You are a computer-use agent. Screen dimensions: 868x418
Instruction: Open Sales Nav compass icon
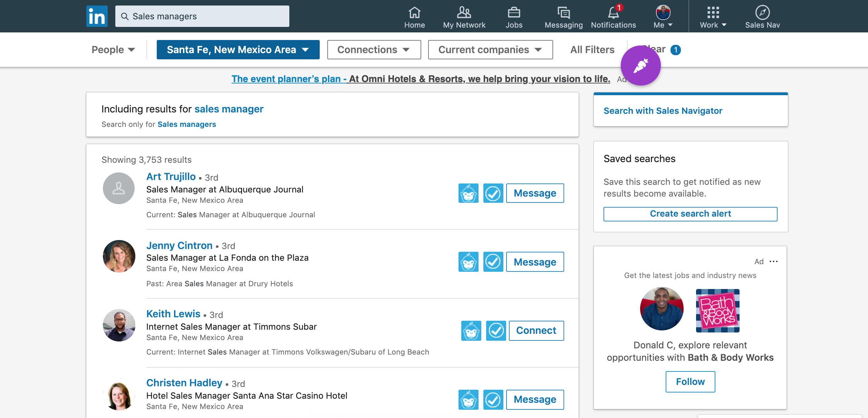(762, 12)
